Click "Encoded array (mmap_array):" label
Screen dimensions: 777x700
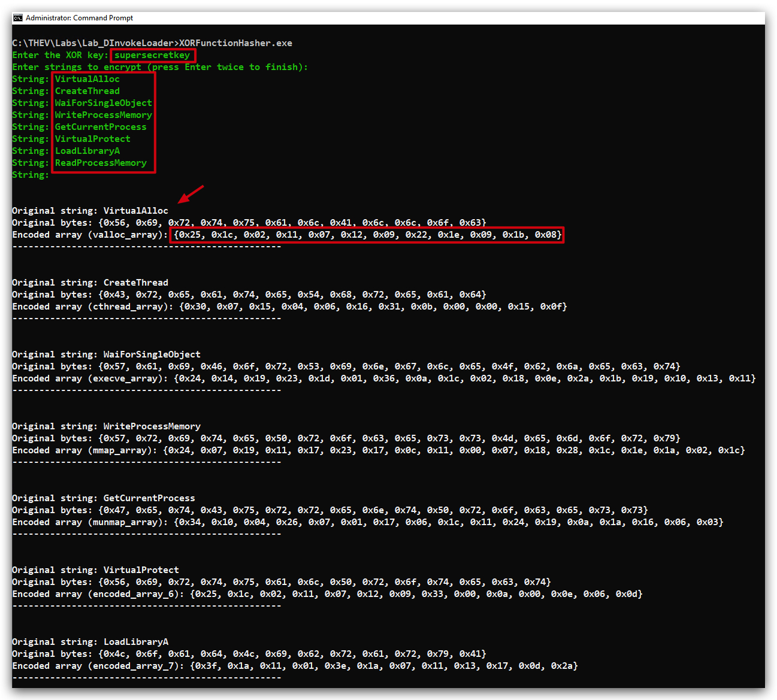(85, 450)
